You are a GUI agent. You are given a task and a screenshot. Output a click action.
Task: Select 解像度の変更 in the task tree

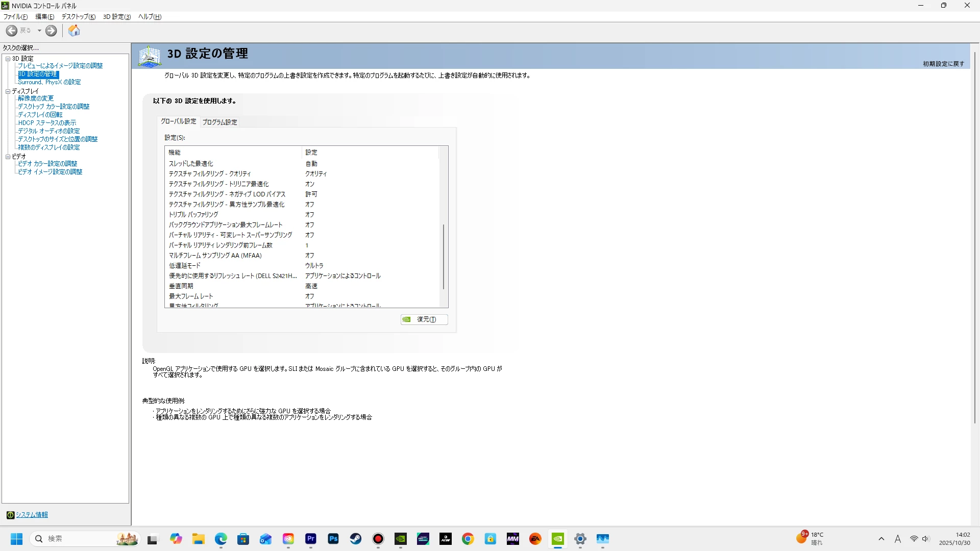pyautogui.click(x=36, y=98)
